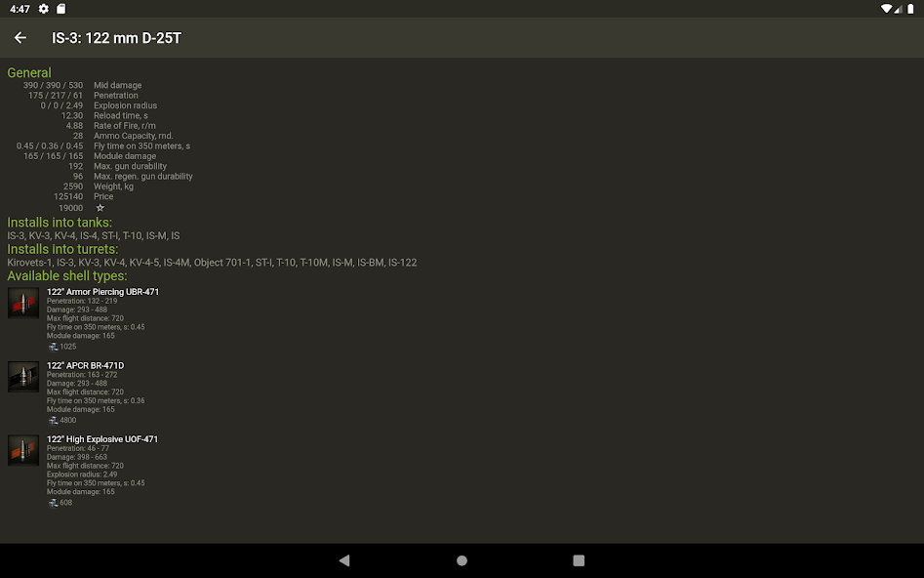
Task: Tap the star experience icon beside 19000
Action: (x=100, y=207)
